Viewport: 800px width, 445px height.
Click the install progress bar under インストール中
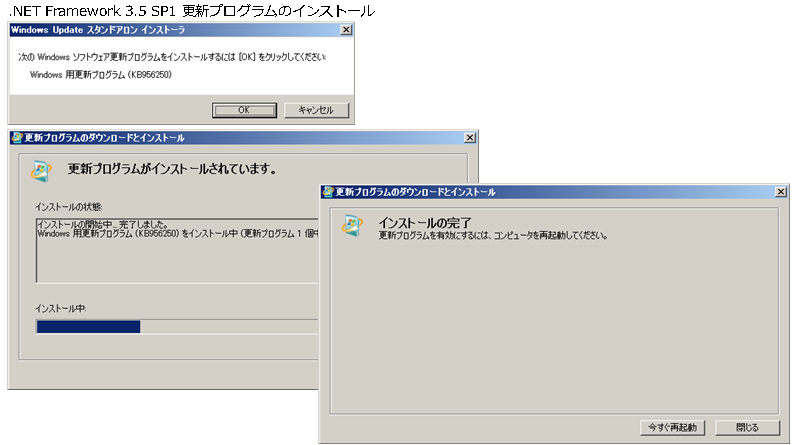[x=177, y=327]
